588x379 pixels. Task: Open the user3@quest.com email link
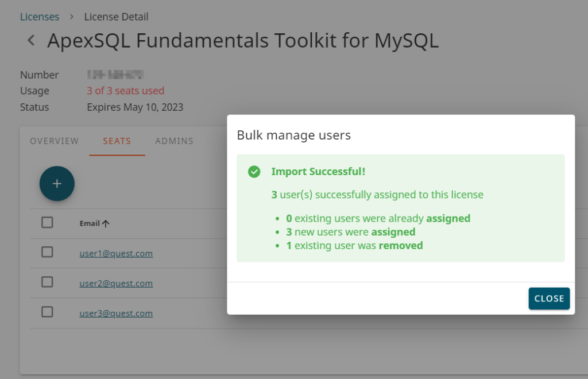tap(116, 313)
